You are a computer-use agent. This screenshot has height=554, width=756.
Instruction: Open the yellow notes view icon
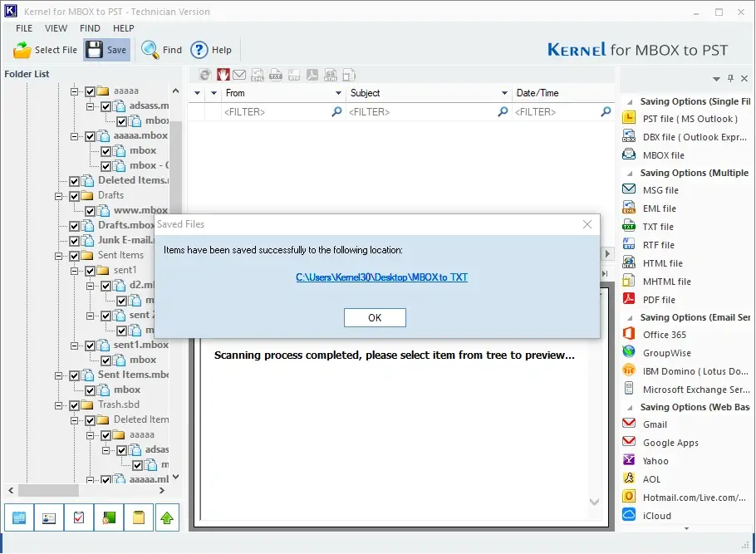(139, 517)
